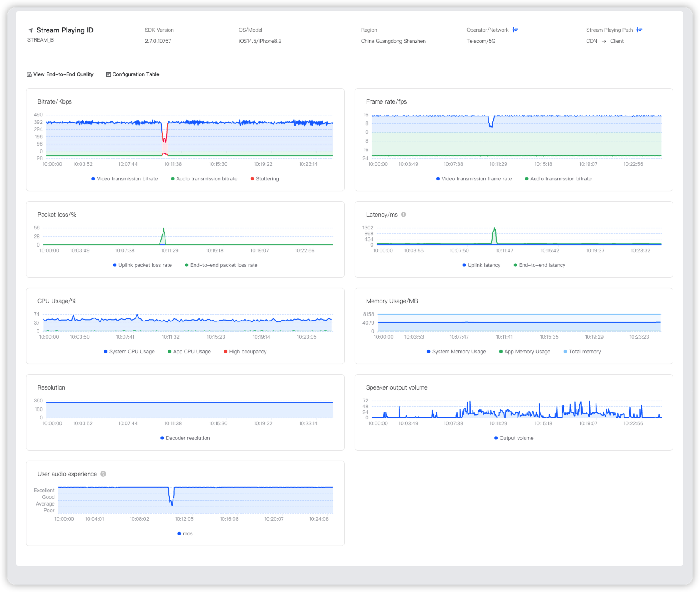Screen dimensions: 700x592
Task: Toggle Uplink latency legend item
Action: (x=481, y=265)
